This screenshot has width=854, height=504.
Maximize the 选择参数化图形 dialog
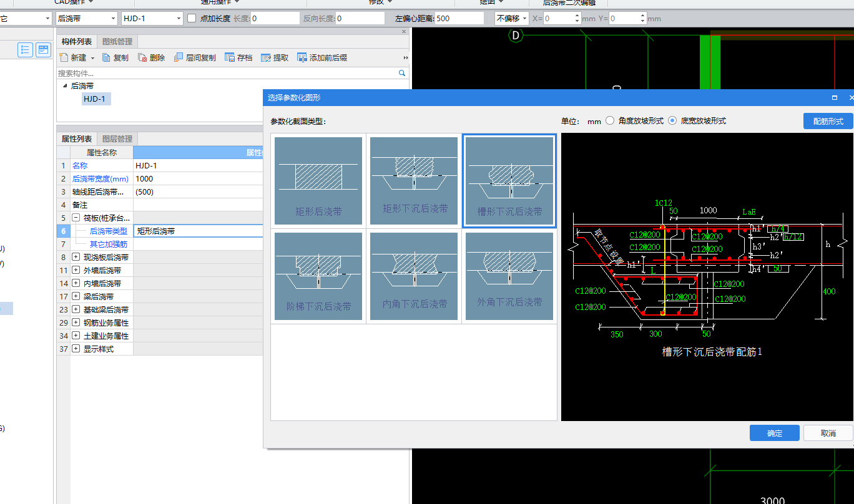(835, 98)
